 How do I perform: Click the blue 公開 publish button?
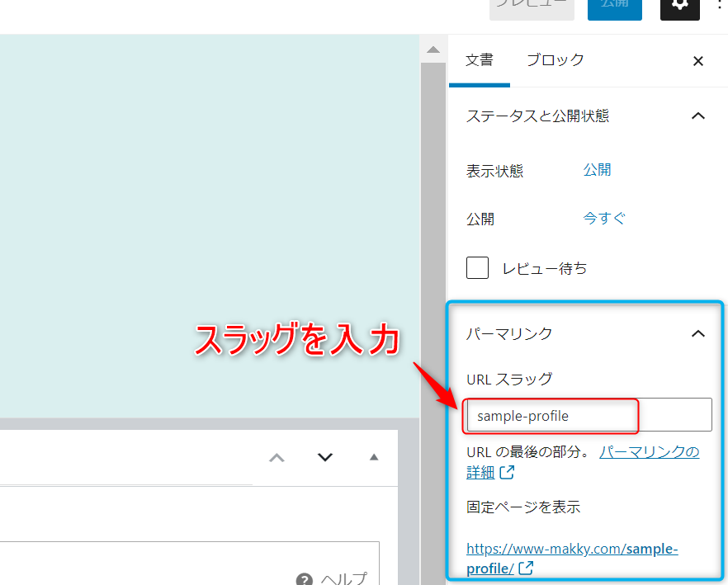tap(615, 8)
